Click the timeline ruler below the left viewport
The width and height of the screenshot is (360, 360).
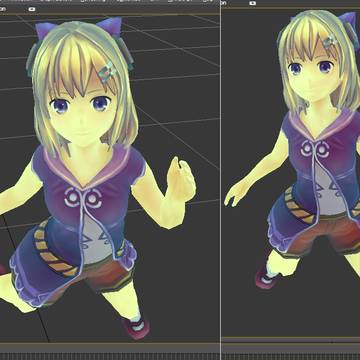[110, 356]
